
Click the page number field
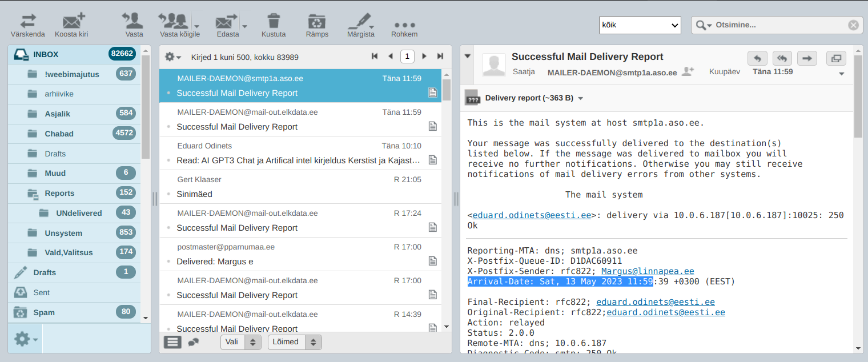pyautogui.click(x=407, y=57)
